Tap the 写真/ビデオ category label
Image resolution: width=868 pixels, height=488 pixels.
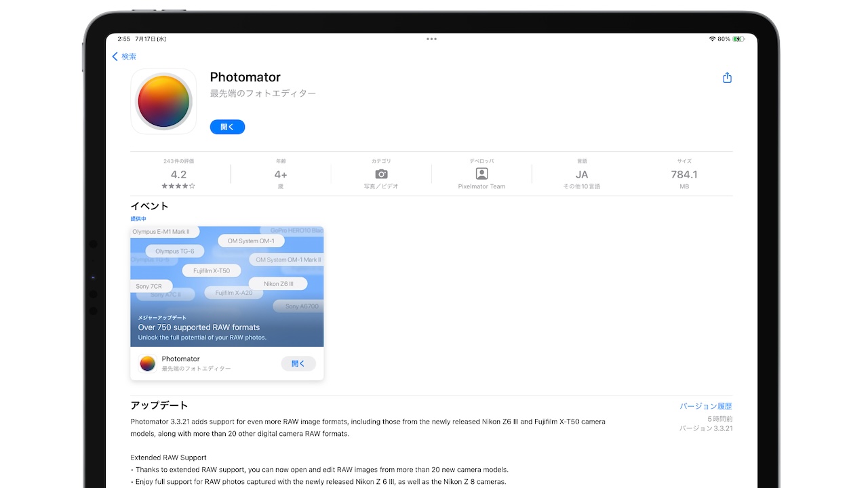click(381, 186)
